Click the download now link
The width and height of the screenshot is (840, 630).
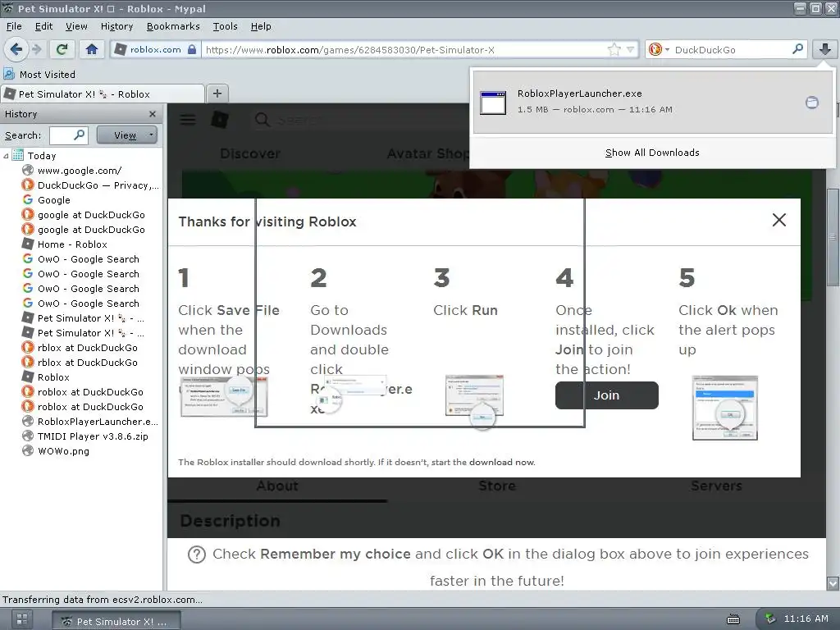[502, 462]
